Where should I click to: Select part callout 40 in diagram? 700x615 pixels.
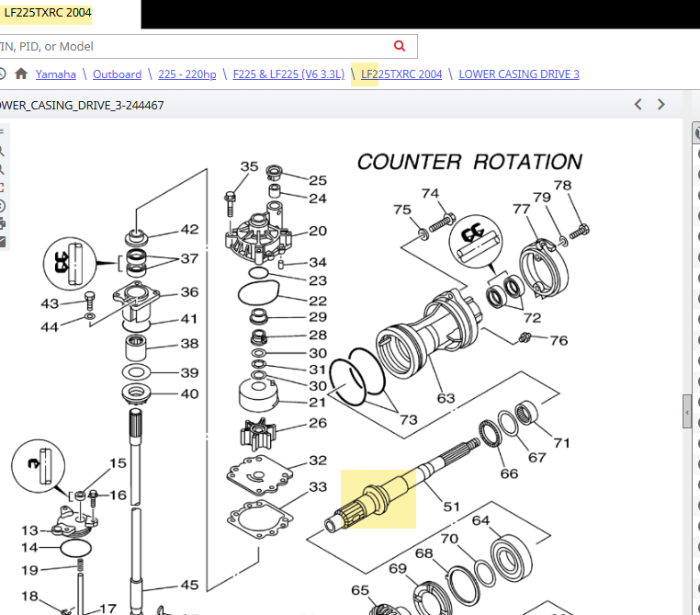[x=190, y=394]
